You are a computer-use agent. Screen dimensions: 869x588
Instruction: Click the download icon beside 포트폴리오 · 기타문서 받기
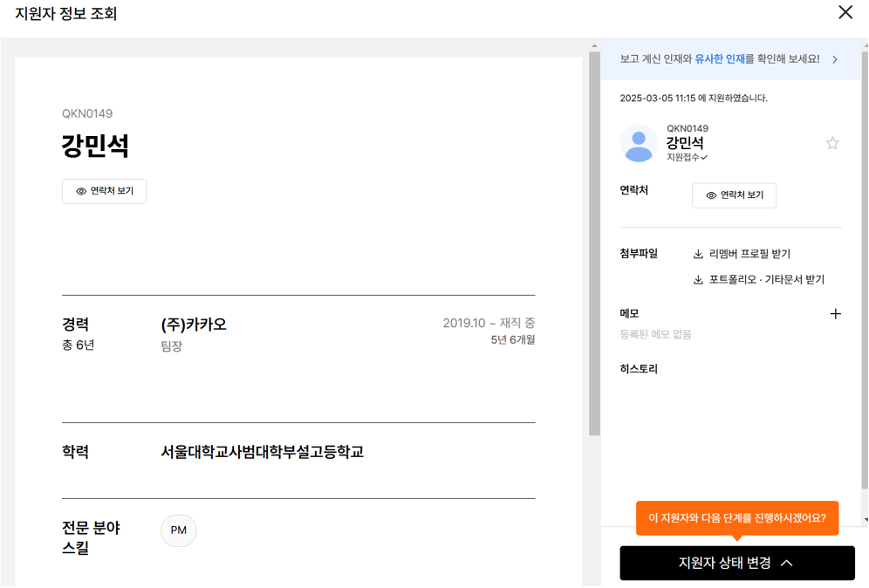[x=698, y=280]
